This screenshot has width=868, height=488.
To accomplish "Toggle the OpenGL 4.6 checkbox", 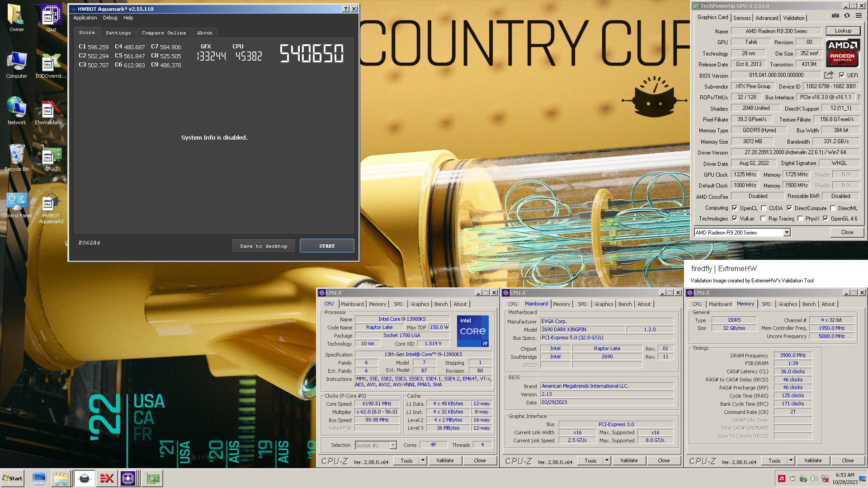I will (x=826, y=219).
